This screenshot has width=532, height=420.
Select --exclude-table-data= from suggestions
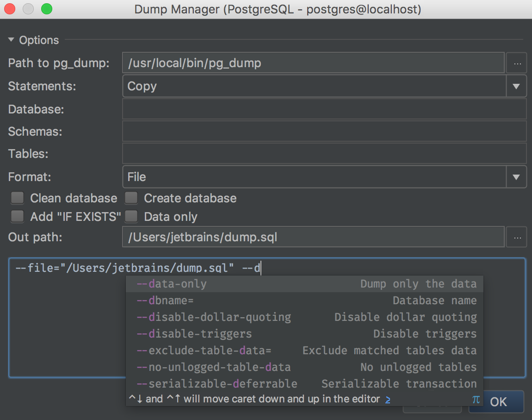tap(304, 351)
